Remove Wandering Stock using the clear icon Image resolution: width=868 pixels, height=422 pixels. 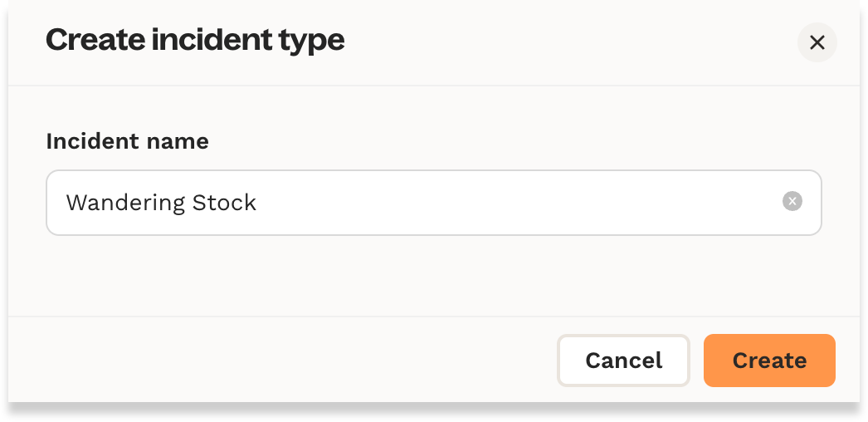(x=792, y=201)
